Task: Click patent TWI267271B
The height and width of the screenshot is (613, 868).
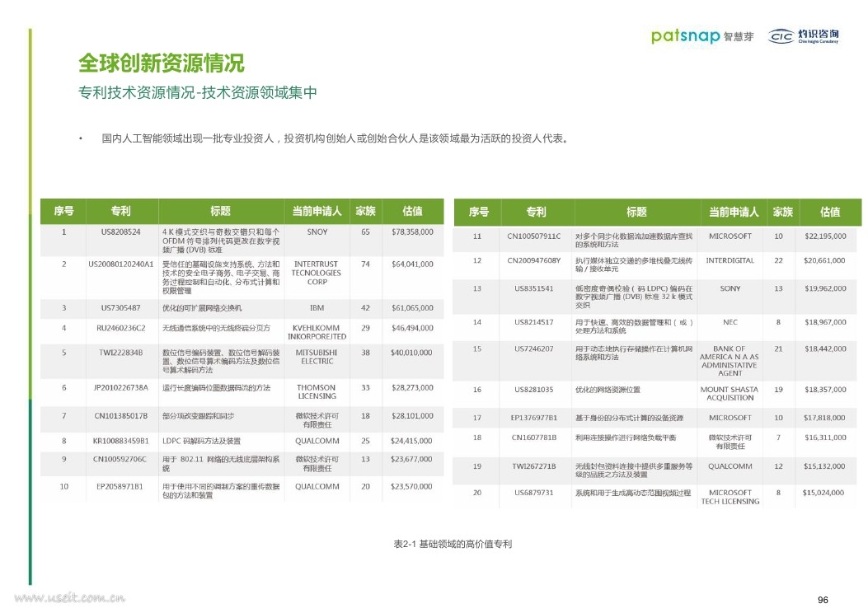Action: pos(533,466)
